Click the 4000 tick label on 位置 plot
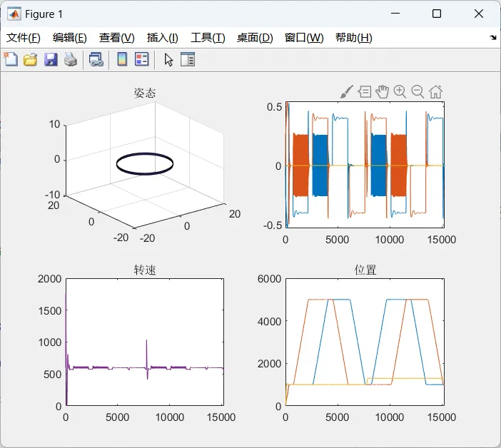 (269, 321)
